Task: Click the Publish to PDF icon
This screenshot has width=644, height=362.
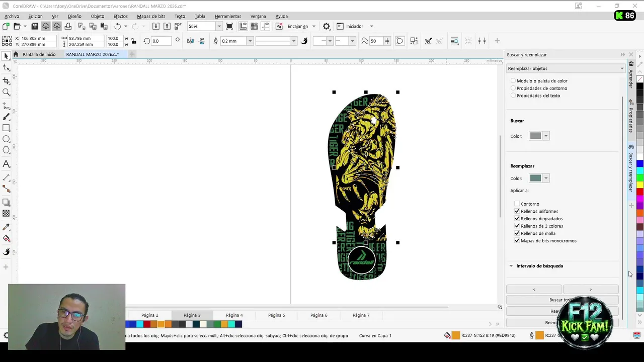Action: click(x=179, y=26)
